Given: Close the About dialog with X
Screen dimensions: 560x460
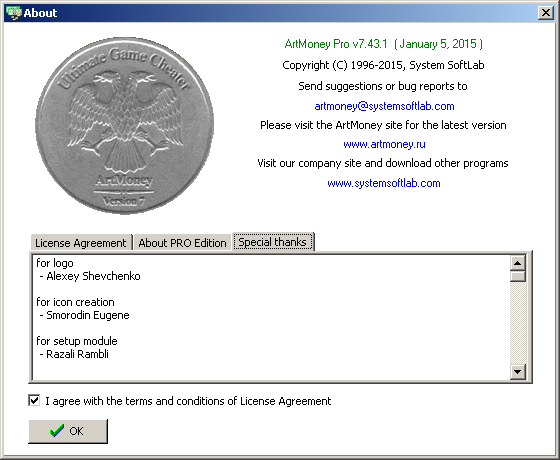Looking at the screenshot, I should [x=545, y=13].
